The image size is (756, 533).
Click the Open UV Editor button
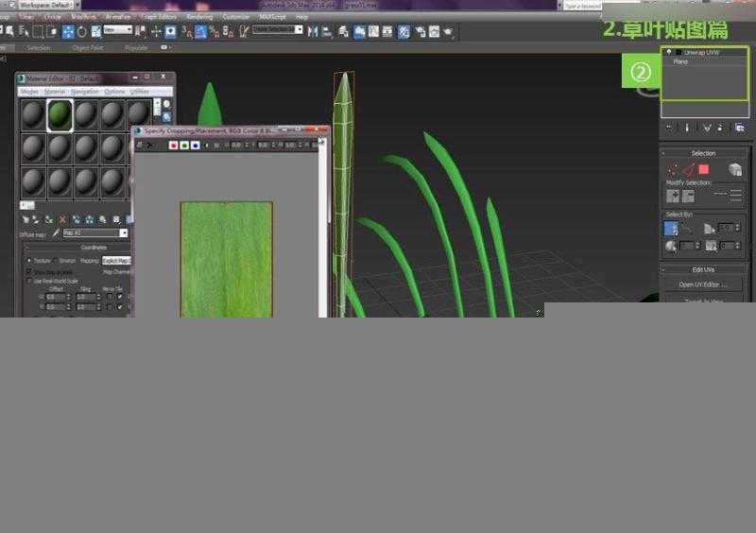[x=703, y=284]
